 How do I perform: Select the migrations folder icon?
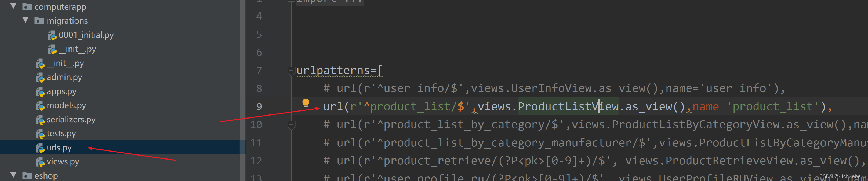click(39, 21)
